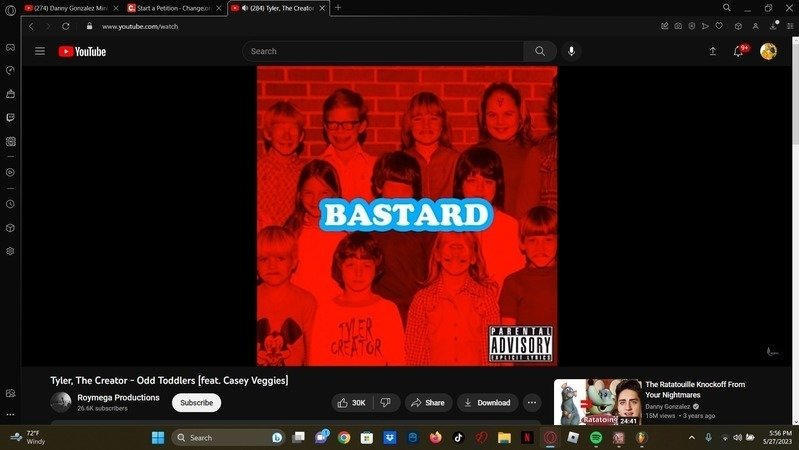This screenshot has width=799, height=450.
Task: Open the volume icon in system tray
Action: (x=737, y=437)
